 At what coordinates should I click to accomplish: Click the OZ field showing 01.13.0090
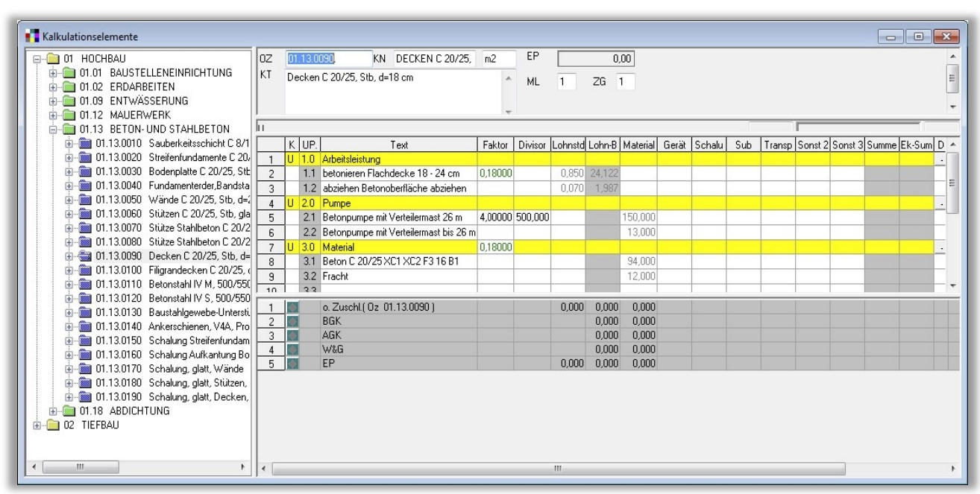329,59
